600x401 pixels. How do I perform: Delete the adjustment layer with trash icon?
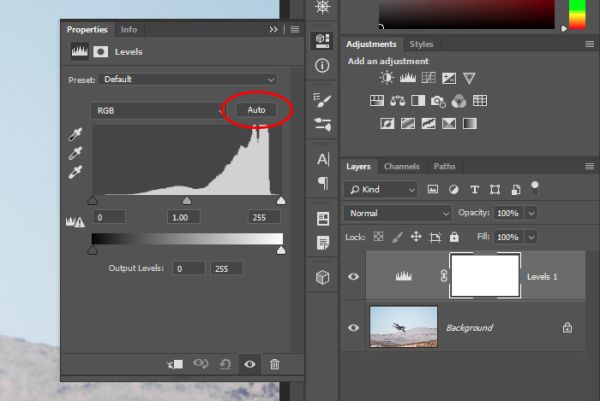coord(275,364)
